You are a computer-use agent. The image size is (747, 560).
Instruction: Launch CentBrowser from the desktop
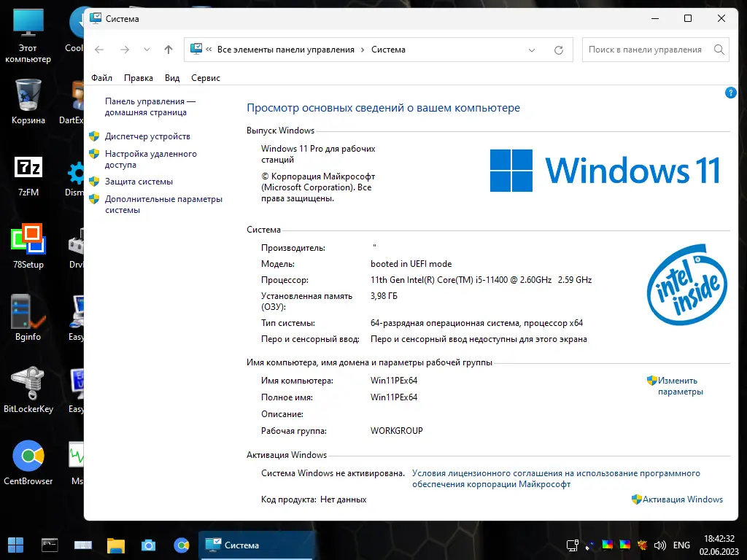point(28,462)
